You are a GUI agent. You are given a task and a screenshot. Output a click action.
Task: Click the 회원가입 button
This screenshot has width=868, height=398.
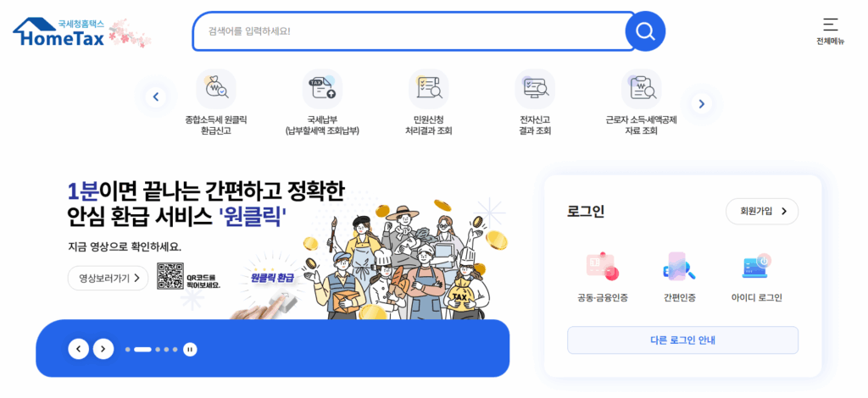[x=762, y=211]
